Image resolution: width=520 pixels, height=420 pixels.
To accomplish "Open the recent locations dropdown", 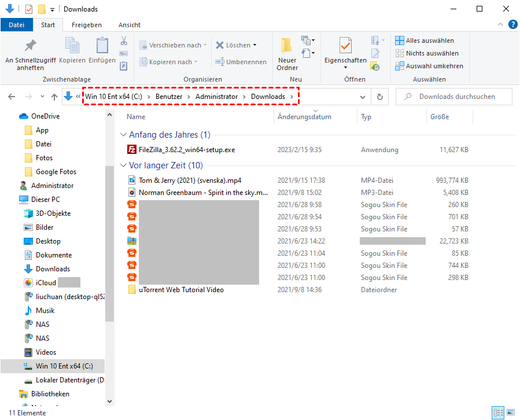I will 42,97.
